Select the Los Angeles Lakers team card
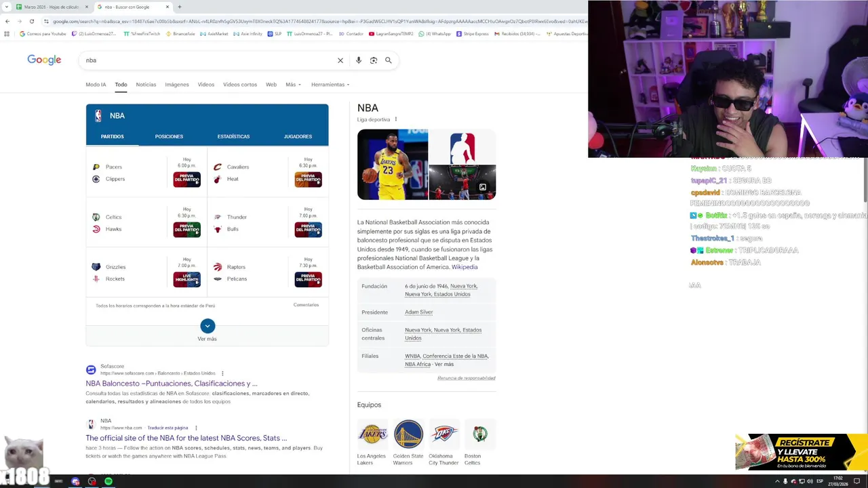 [372, 443]
